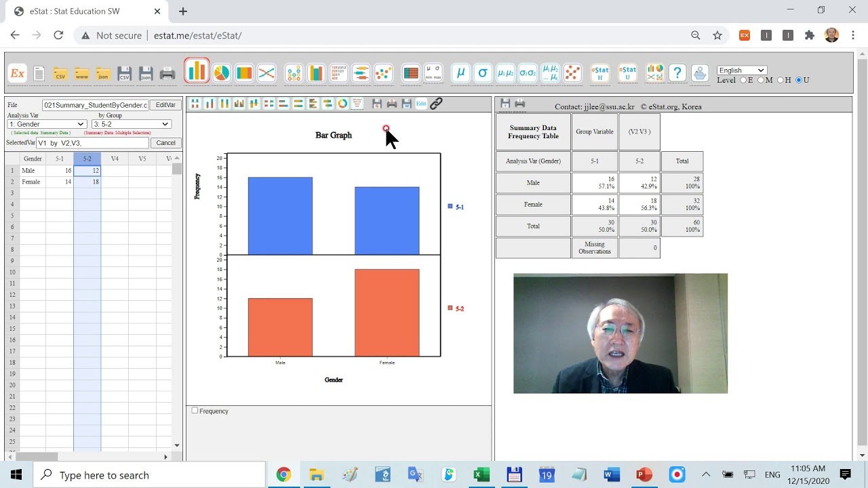The width and height of the screenshot is (868, 488).
Task: Save data as CSV disk icon
Action: coord(124,74)
